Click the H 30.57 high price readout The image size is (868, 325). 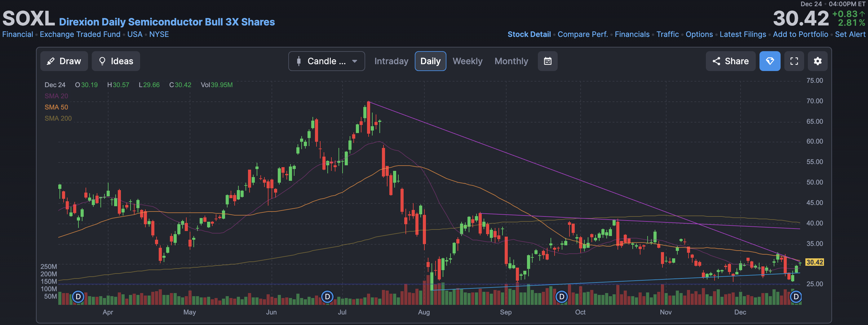click(x=118, y=85)
